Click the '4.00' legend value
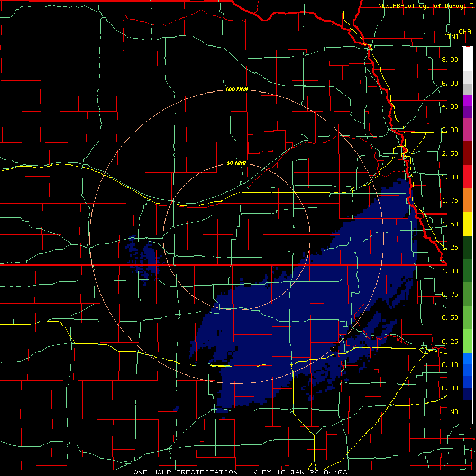The width and height of the screenshot is (476, 476). pyautogui.click(x=450, y=106)
